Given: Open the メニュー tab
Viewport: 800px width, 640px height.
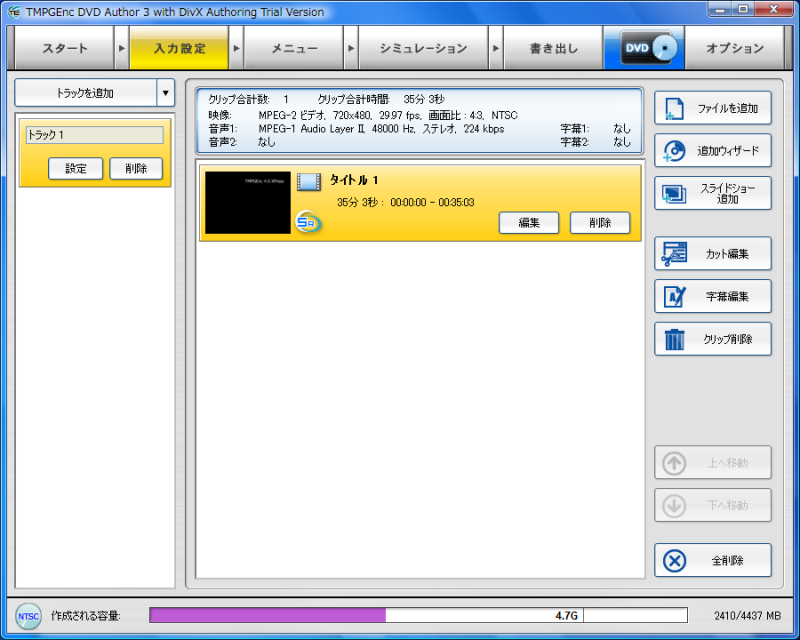Looking at the screenshot, I should pos(294,48).
